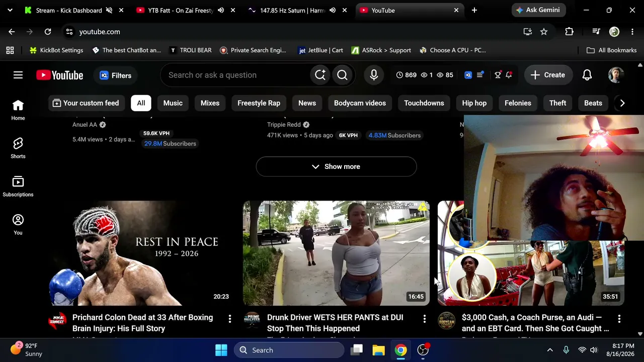The image size is (644, 362).
Task: Select the News filter chip
Action: 307,103
